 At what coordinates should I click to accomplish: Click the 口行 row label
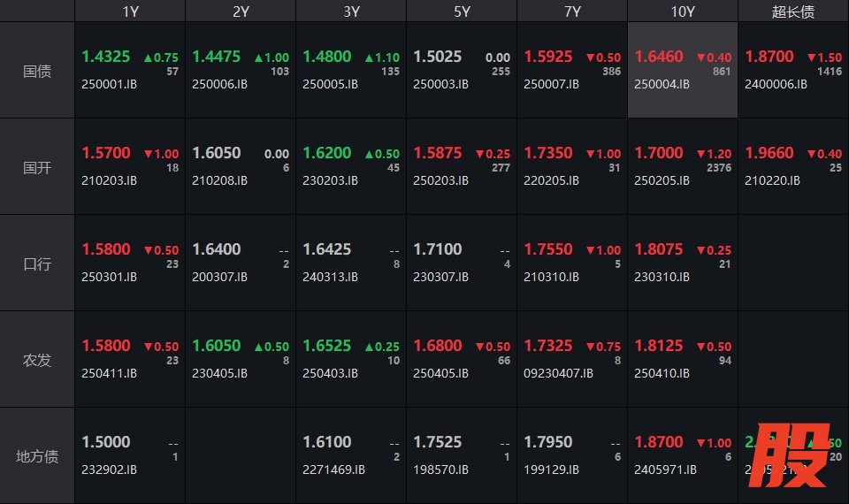coord(37,263)
